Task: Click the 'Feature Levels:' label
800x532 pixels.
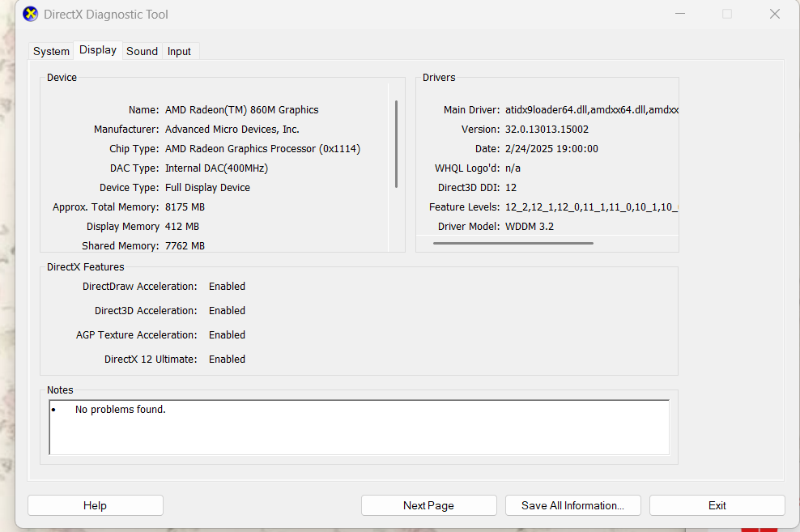Action: pos(464,207)
